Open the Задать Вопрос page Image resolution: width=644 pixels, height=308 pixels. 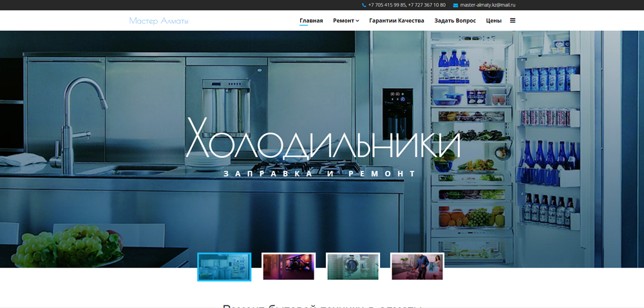coord(455,21)
